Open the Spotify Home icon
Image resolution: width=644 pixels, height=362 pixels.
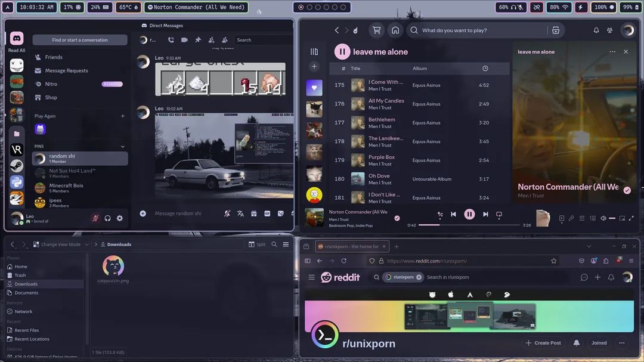(395, 30)
